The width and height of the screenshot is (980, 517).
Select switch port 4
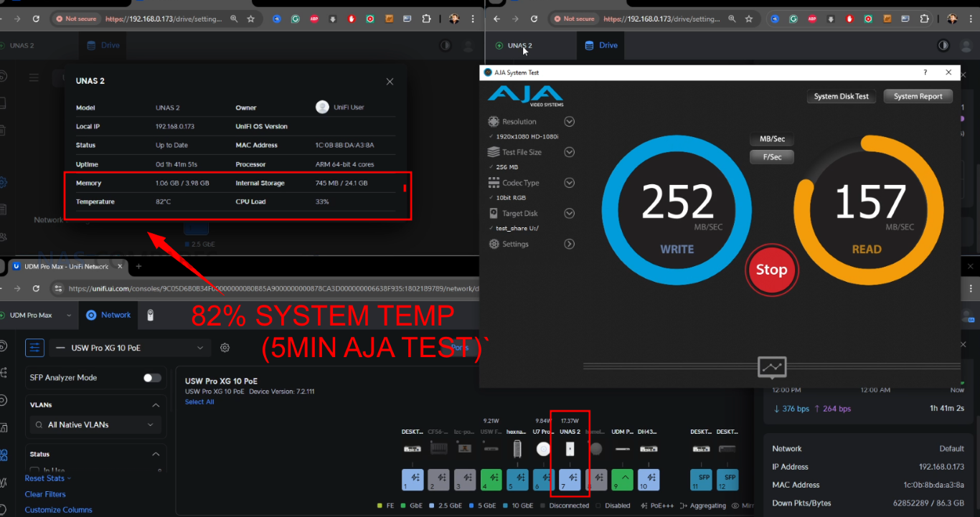491,479
